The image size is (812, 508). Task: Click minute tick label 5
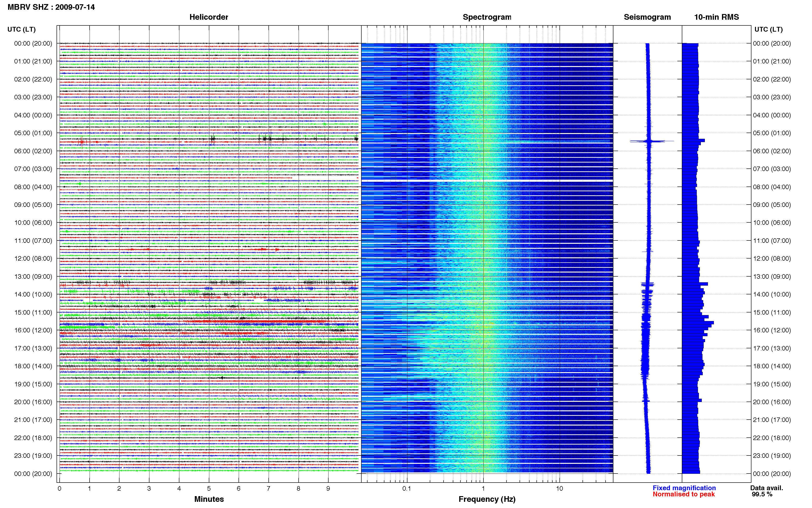point(209,489)
